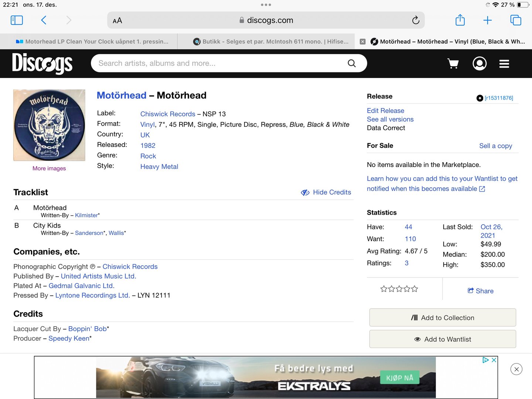Viewport: 532px width, 399px height.
Task: Open Boppin' Bob credit link
Action: [x=88, y=329]
